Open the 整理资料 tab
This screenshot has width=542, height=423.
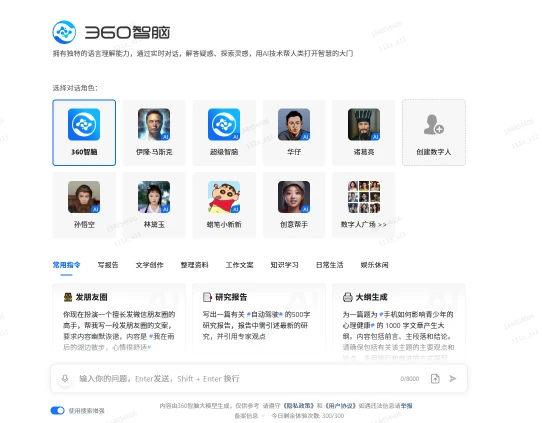point(194,265)
